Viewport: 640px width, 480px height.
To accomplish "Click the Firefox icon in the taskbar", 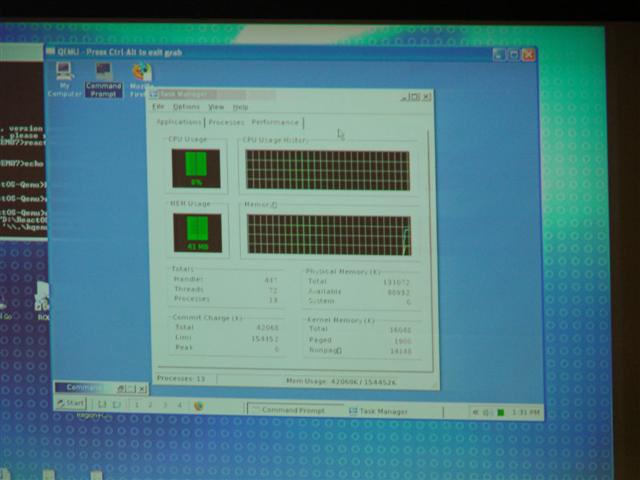I will click(198, 406).
